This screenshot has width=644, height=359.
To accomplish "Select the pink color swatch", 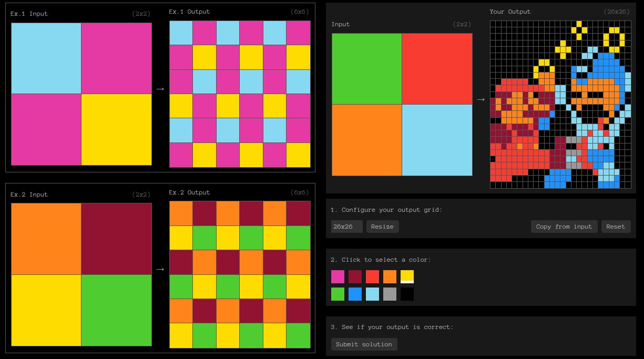I will (338, 276).
